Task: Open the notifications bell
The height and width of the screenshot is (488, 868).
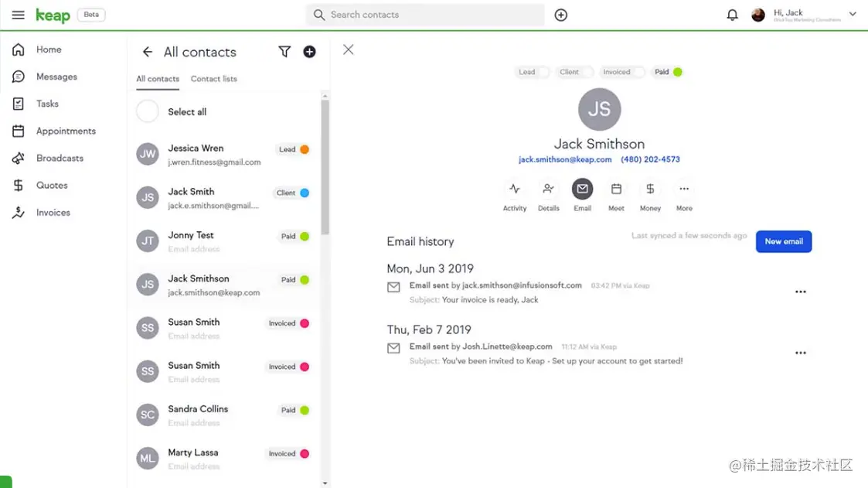Action: coord(732,15)
